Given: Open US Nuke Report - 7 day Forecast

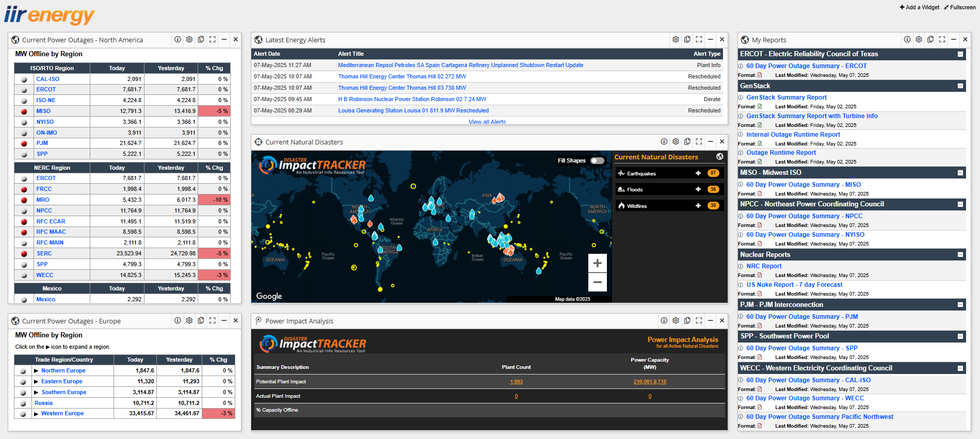Looking at the screenshot, I should coord(794,285).
